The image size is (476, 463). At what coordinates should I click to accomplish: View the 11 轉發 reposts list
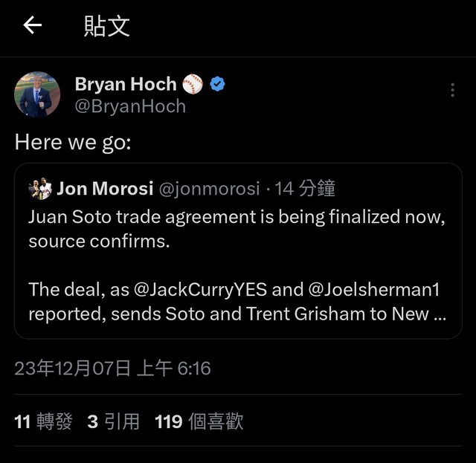click(x=43, y=422)
